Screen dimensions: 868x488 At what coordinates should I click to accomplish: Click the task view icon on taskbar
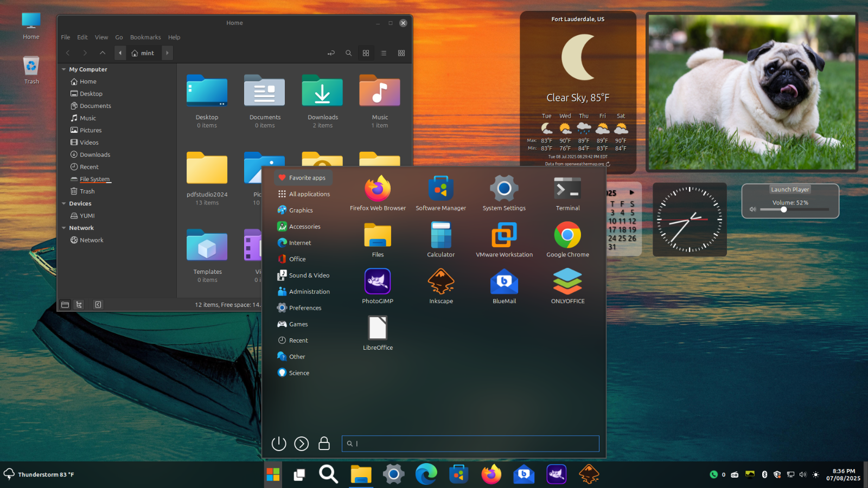[x=299, y=475]
